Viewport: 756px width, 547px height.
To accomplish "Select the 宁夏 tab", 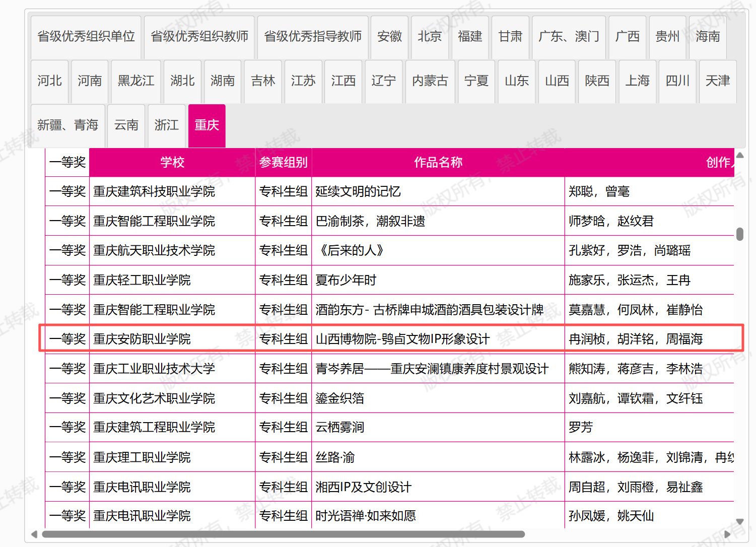I will (x=476, y=81).
